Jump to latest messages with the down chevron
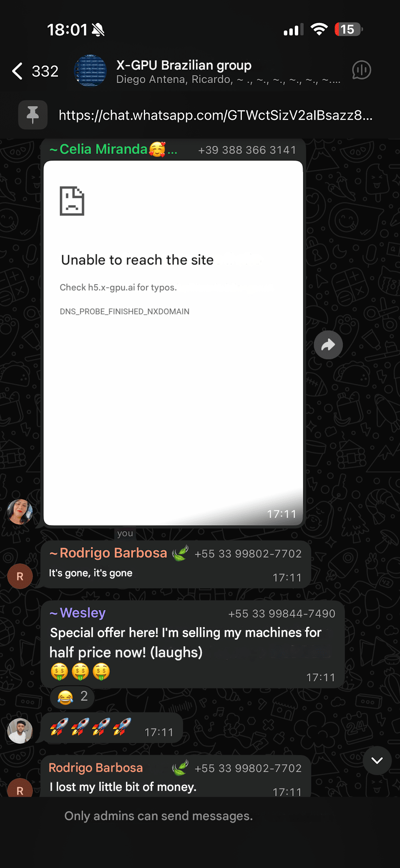This screenshot has width=400, height=868. click(x=377, y=760)
